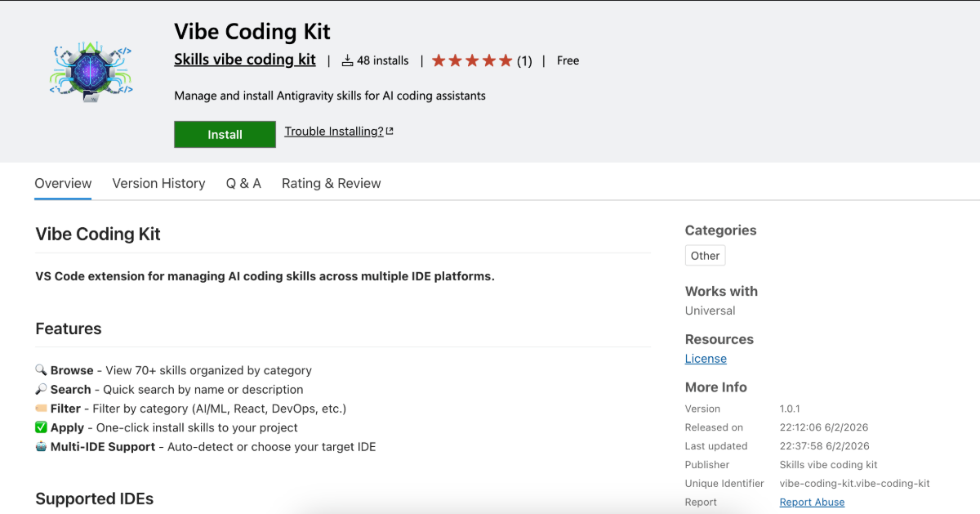Click the Released on date 22:12:06 6/2/2026
Viewport: 980px width, 514px height.
(x=824, y=427)
